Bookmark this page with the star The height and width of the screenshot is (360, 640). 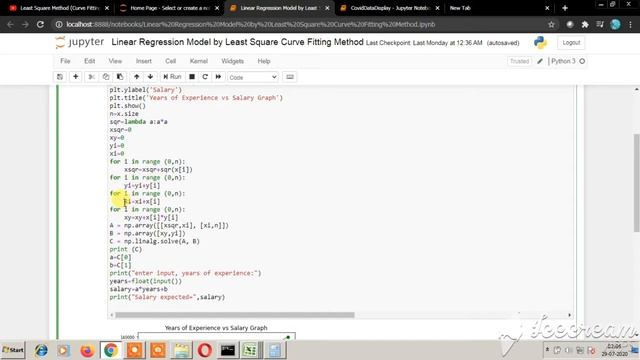click(551, 24)
